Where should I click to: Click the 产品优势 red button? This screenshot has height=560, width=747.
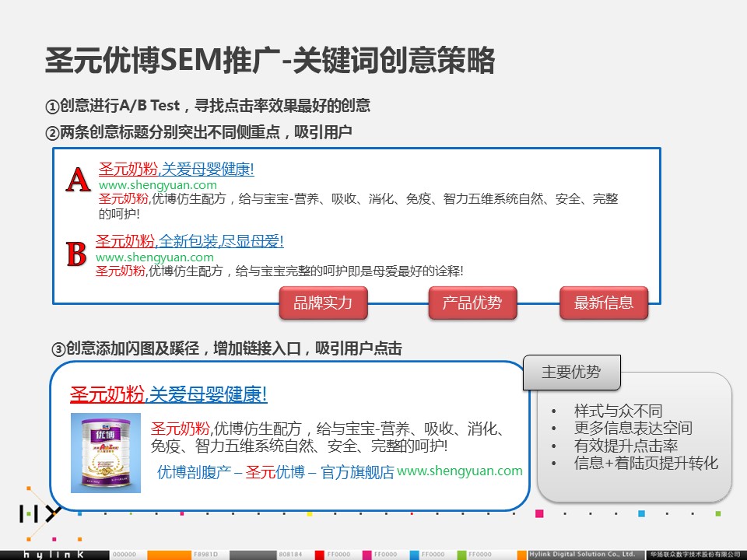(x=472, y=303)
